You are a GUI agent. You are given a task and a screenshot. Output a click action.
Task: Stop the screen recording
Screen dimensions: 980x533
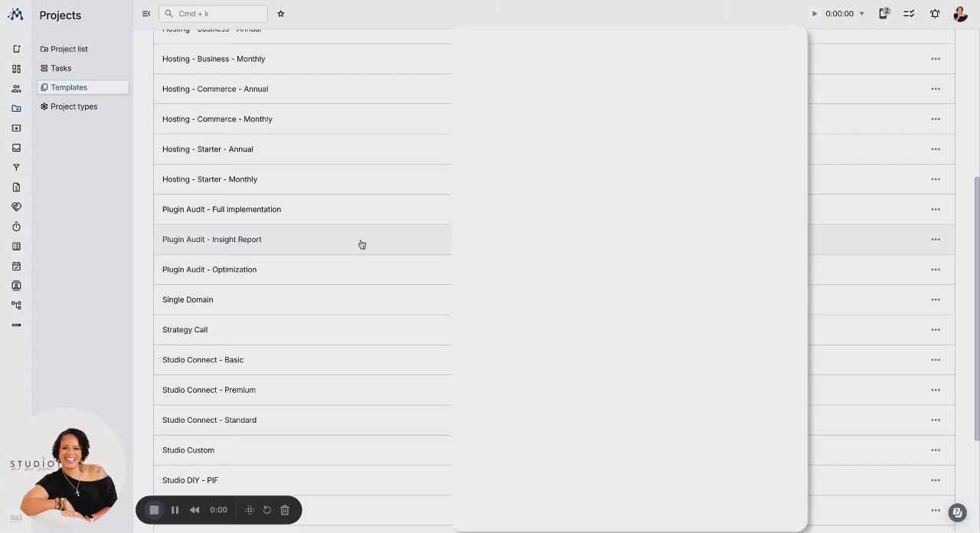point(154,510)
